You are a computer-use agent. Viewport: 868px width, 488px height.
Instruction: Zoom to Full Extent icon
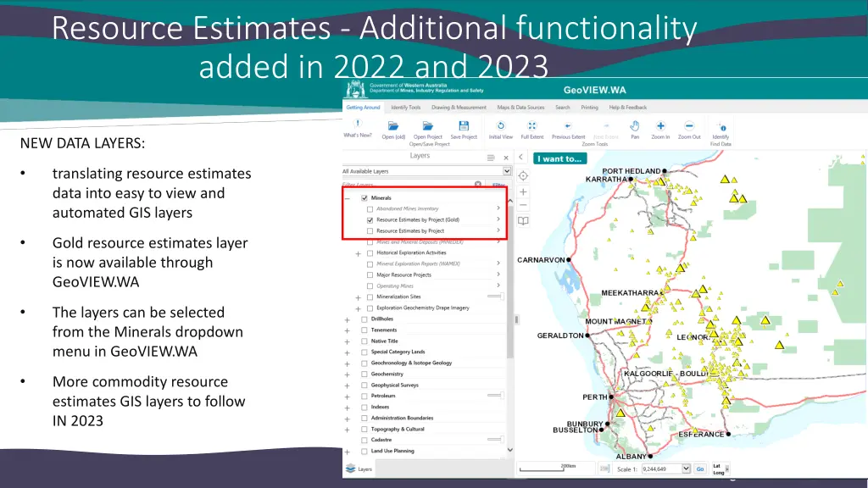click(532, 126)
